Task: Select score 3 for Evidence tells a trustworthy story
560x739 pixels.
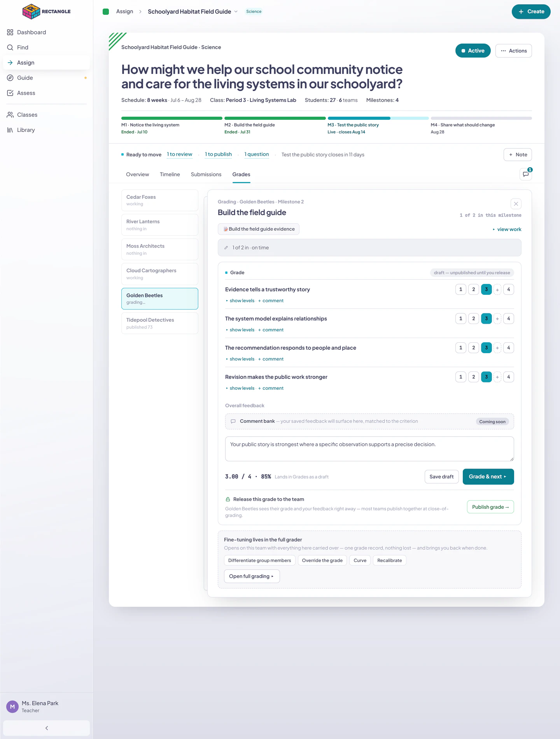Action: pos(486,289)
